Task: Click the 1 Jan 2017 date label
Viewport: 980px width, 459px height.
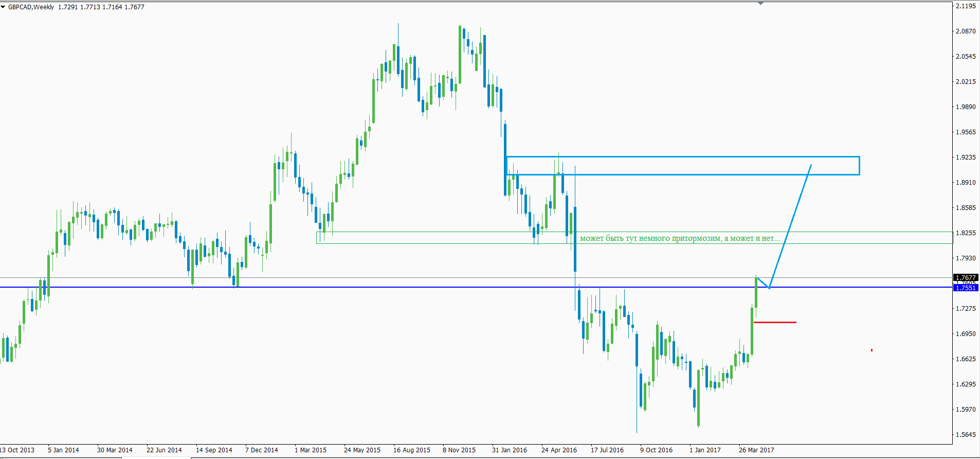Action: point(705,450)
